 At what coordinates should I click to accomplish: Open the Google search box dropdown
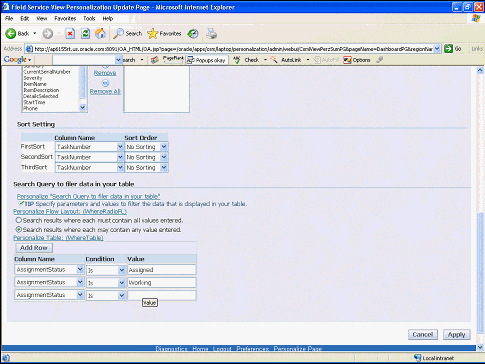(118, 60)
